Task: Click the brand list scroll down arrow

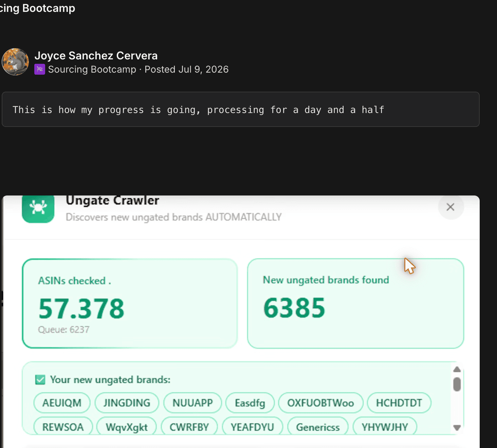Action: (457, 428)
